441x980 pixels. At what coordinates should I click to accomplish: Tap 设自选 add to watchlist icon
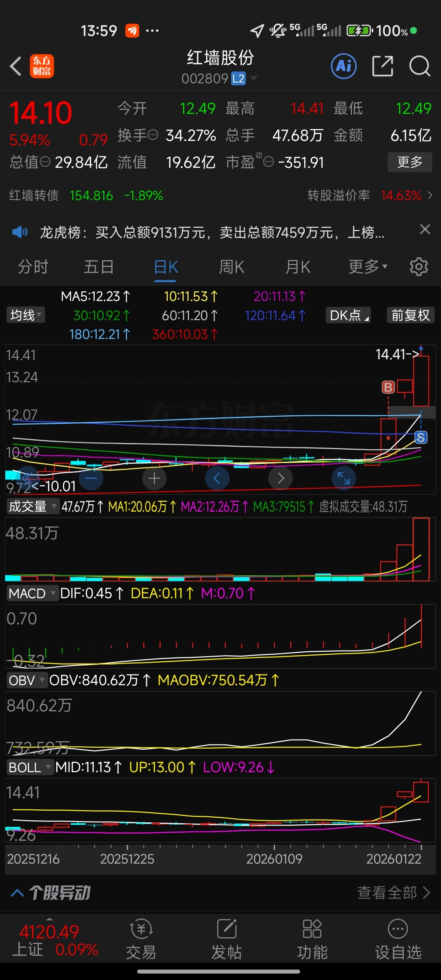tap(398, 939)
